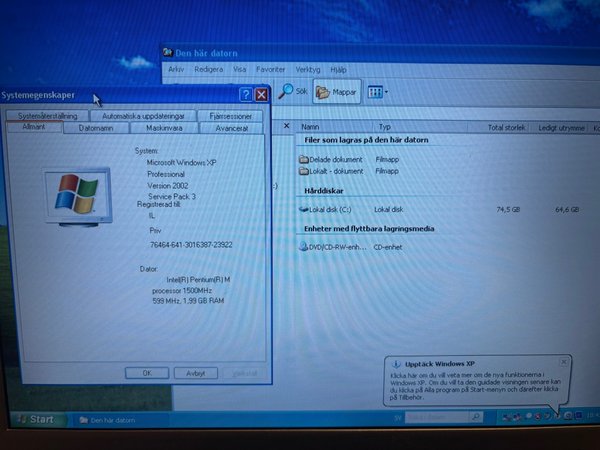Open the Views dropdown in toolbar

tap(377, 92)
